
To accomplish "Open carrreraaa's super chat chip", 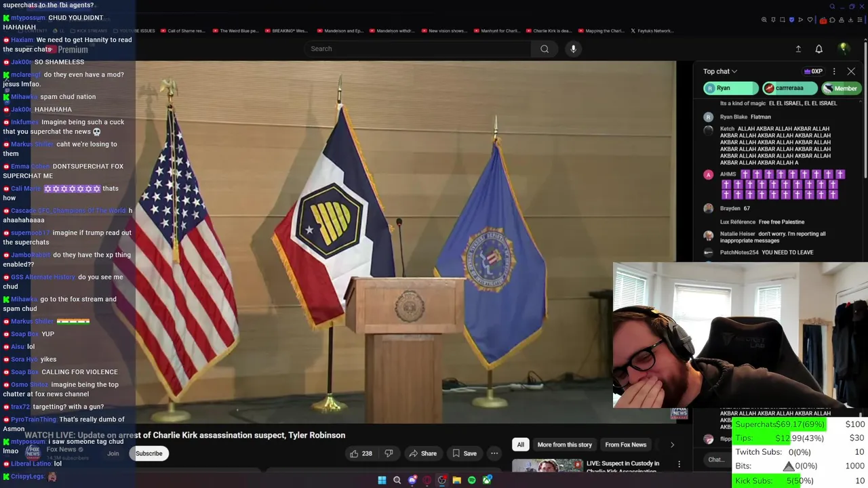I will tap(789, 88).
